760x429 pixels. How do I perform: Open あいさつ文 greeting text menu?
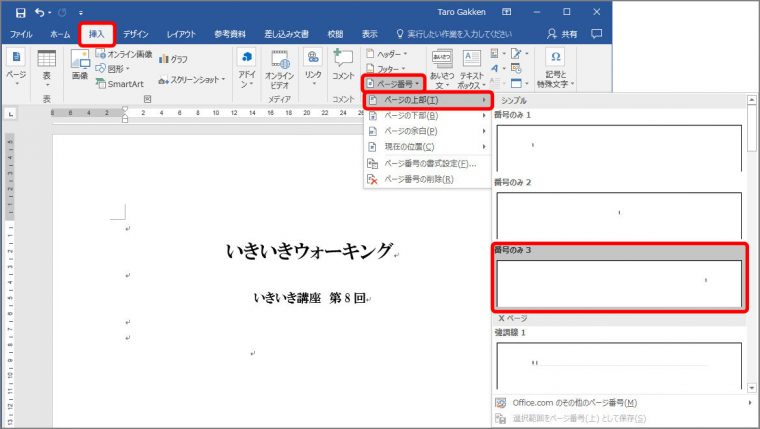[x=442, y=69]
